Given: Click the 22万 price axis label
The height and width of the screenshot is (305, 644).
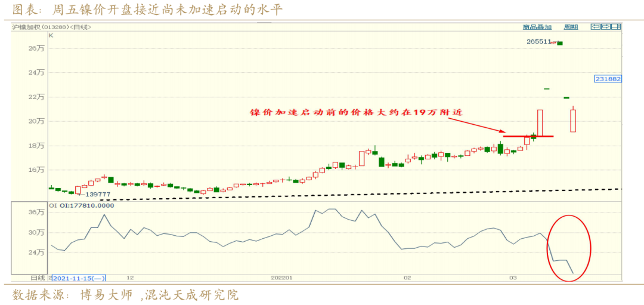Looking at the screenshot, I should (38, 97).
